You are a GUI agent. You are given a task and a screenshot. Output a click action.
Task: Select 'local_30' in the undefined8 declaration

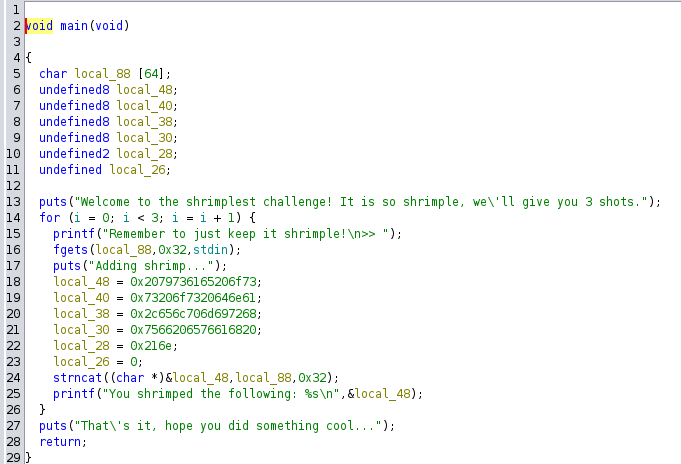pyautogui.click(x=144, y=138)
